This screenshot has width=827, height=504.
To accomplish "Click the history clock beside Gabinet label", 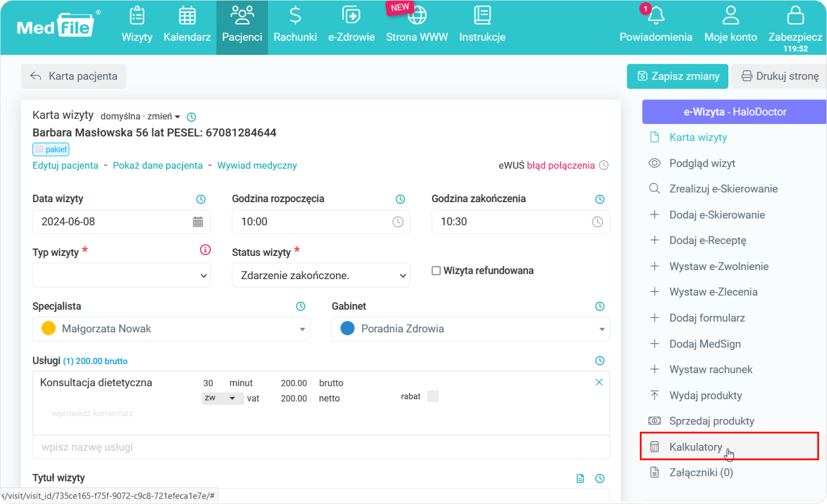I will coord(599,306).
